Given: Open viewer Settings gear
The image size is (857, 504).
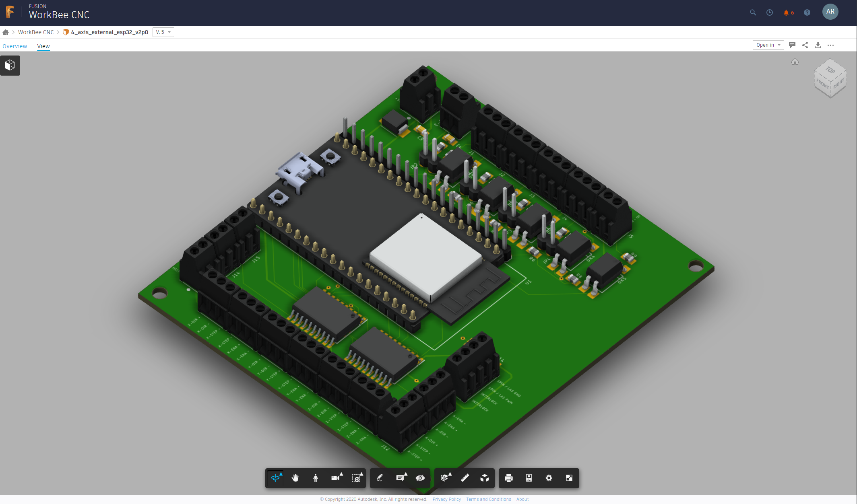Looking at the screenshot, I should coord(549,478).
